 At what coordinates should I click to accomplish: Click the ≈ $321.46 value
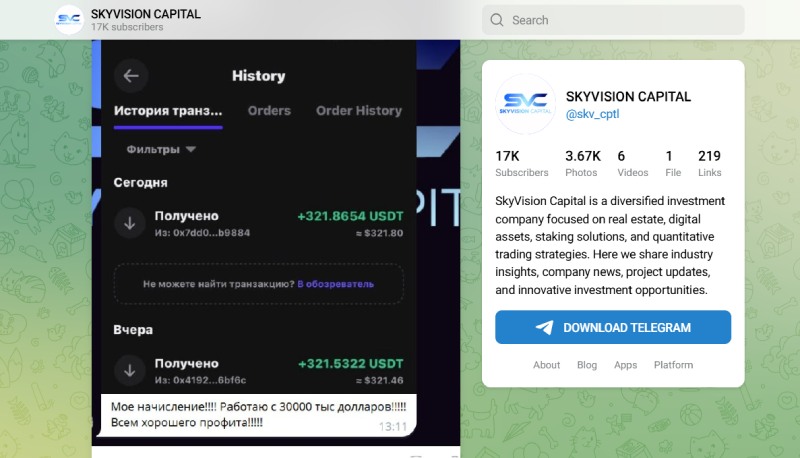pyautogui.click(x=380, y=380)
